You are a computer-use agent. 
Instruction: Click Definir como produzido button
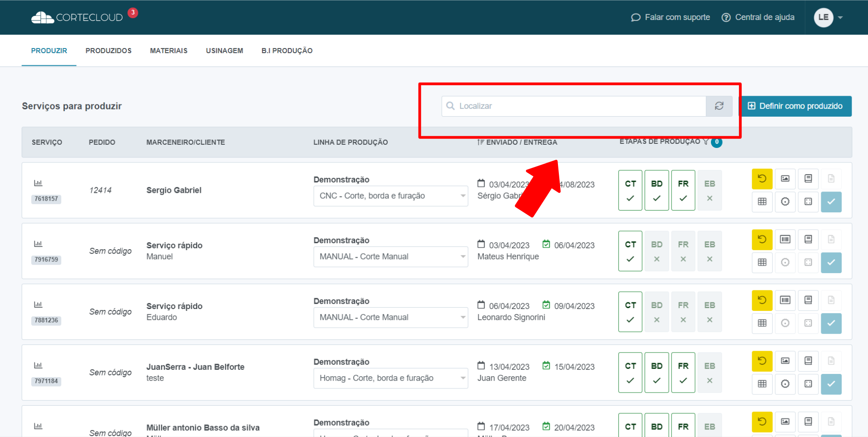point(795,106)
